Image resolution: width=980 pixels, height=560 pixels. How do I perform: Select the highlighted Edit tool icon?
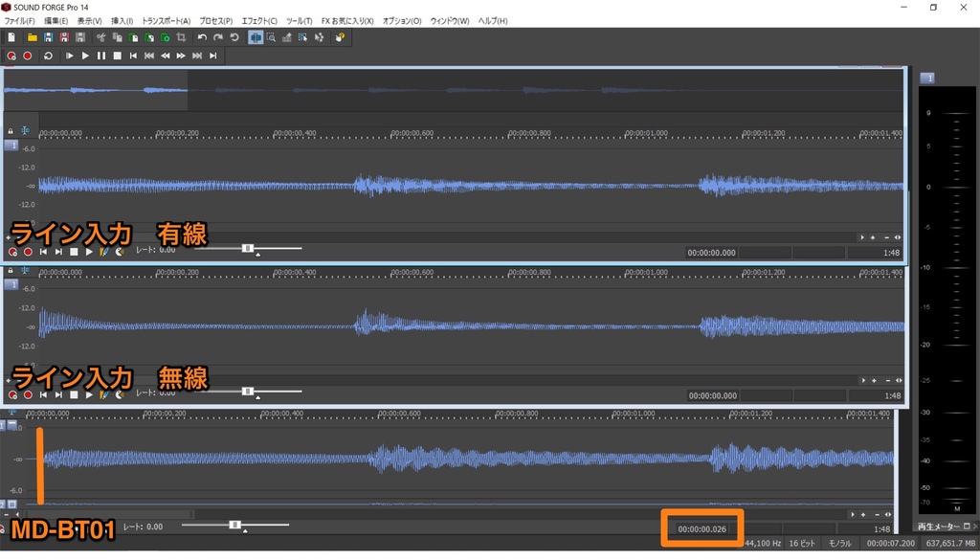(256, 37)
